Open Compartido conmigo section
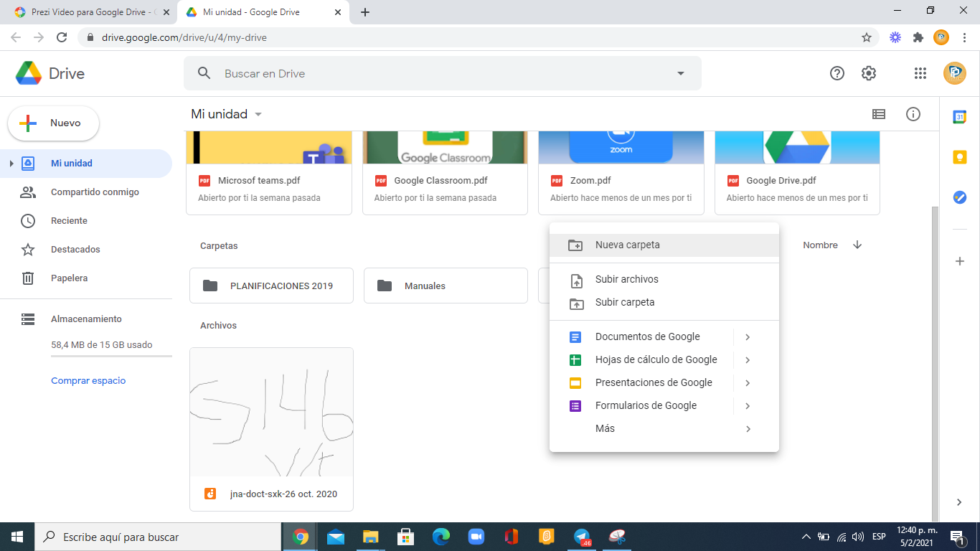Screen dimensions: 980x551 pos(86,192)
